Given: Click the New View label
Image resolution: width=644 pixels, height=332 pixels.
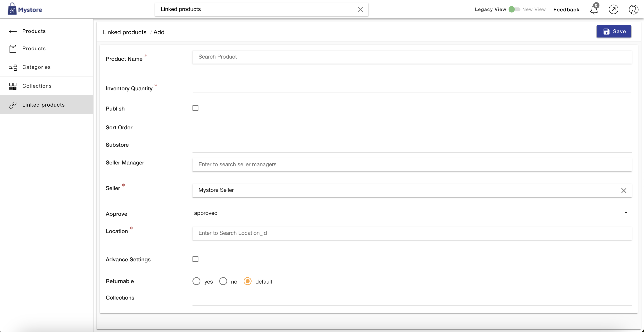Looking at the screenshot, I should (x=534, y=9).
